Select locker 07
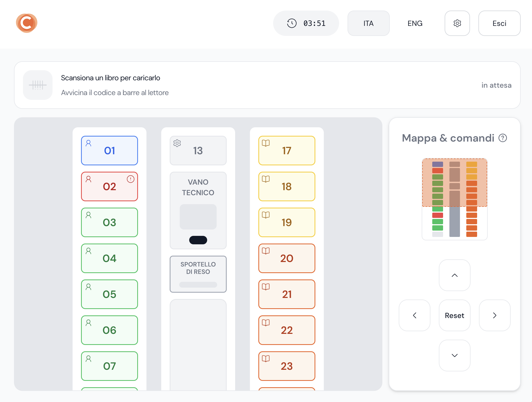This screenshot has width=532, height=402. [110, 366]
